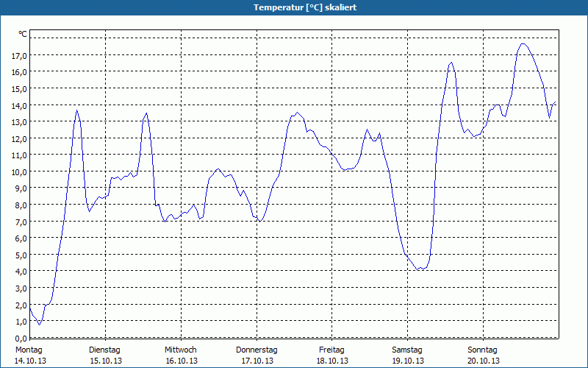The width and height of the screenshot is (588, 368).
Task: Click the 15,0 axis value
Action: (19, 89)
